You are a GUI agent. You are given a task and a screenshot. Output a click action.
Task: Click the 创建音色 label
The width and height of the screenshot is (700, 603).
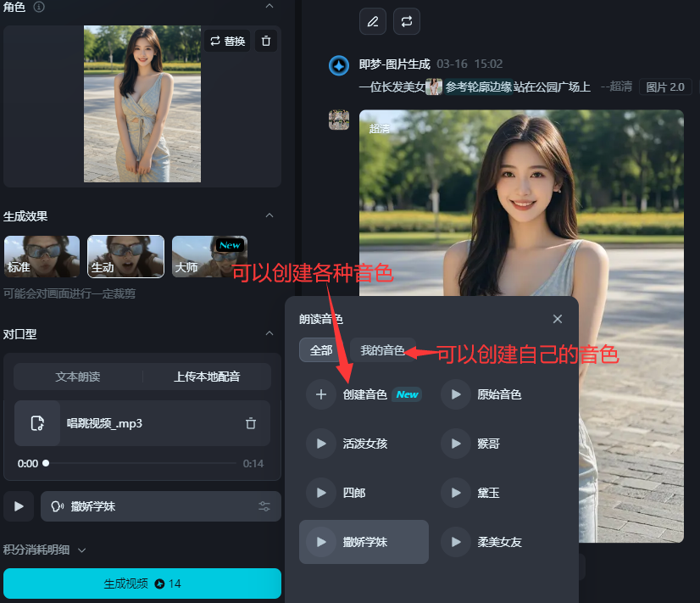click(364, 394)
